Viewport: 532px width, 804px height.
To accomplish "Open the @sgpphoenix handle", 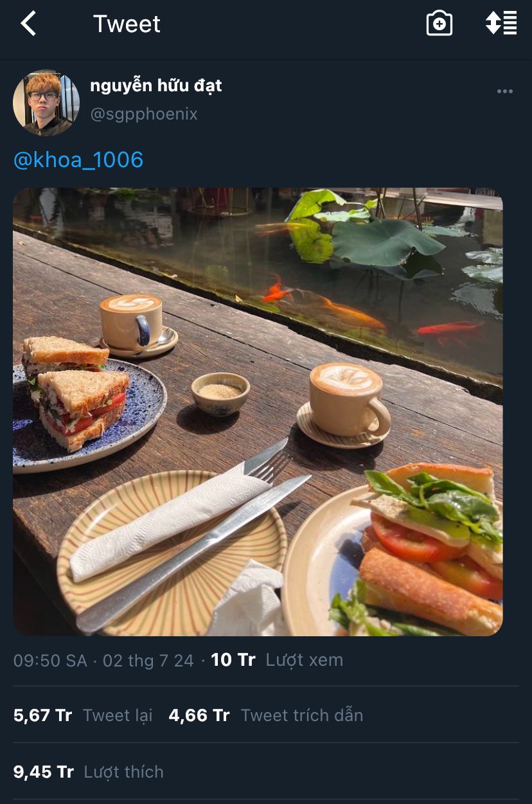I will coord(144,114).
